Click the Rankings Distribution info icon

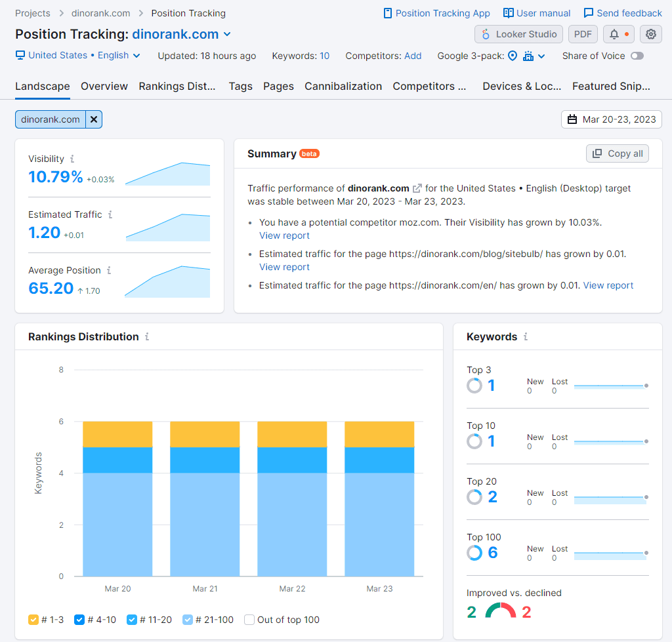coord(147,336)
